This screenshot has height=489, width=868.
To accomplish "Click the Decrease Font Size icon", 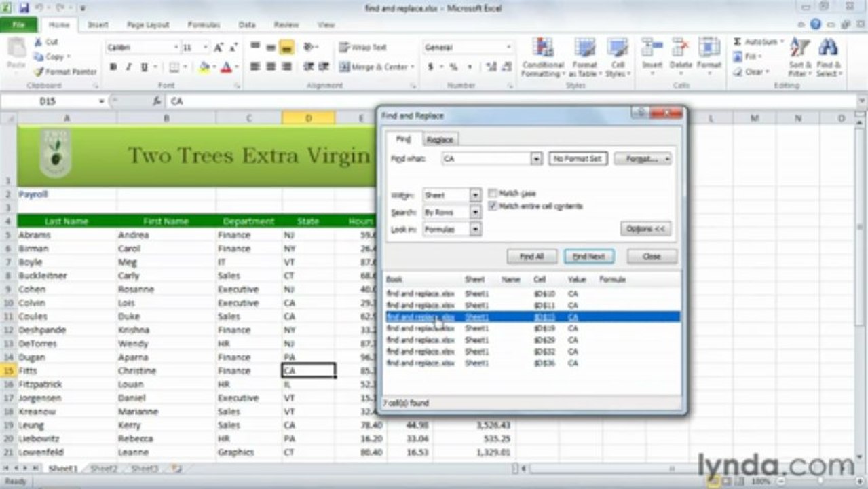I will coord(234,48).
